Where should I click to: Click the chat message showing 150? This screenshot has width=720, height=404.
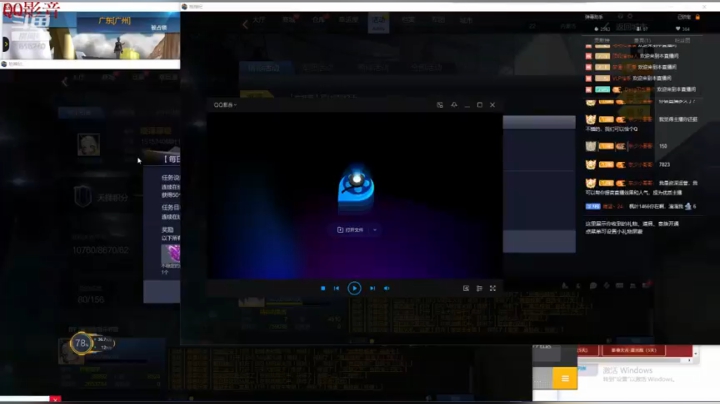[x=663, y=146]
